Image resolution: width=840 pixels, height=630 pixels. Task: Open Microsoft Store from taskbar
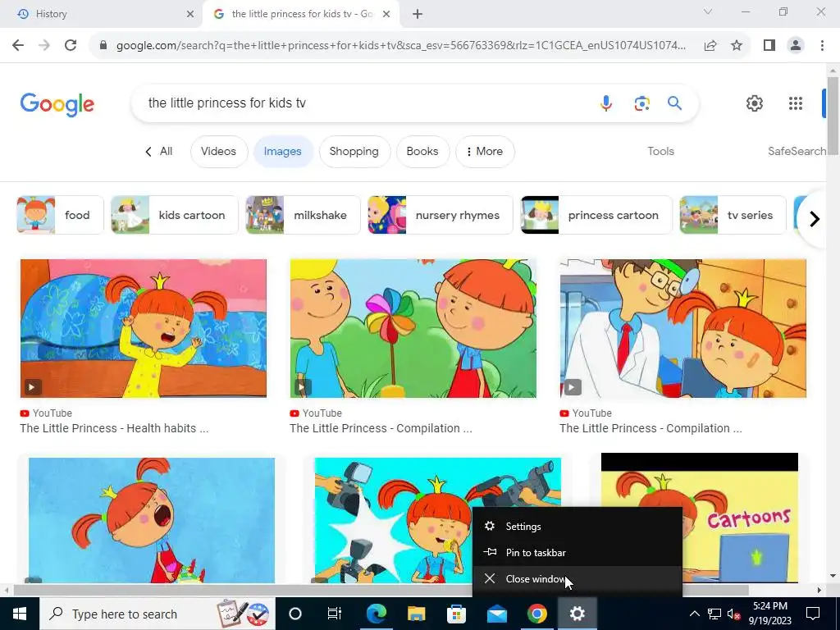(x=456, y=614)
